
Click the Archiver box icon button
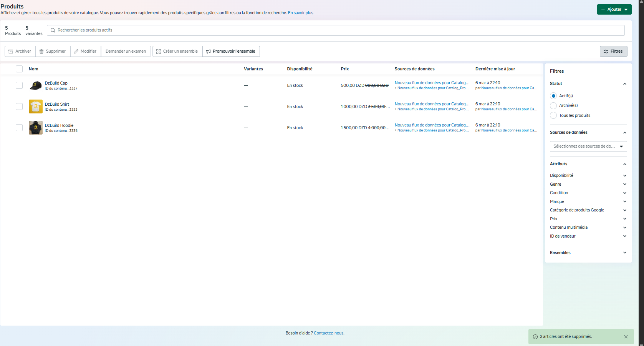11,52
